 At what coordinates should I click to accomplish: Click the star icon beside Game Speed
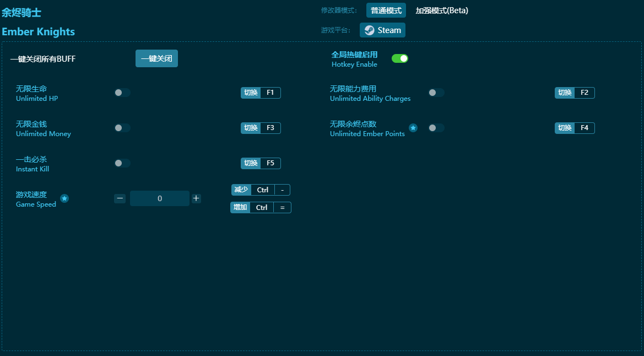point(64,198)
